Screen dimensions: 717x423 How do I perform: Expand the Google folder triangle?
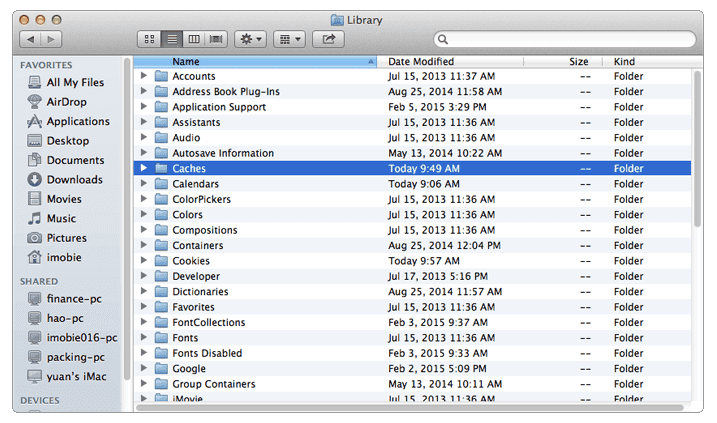coord(144,368)
